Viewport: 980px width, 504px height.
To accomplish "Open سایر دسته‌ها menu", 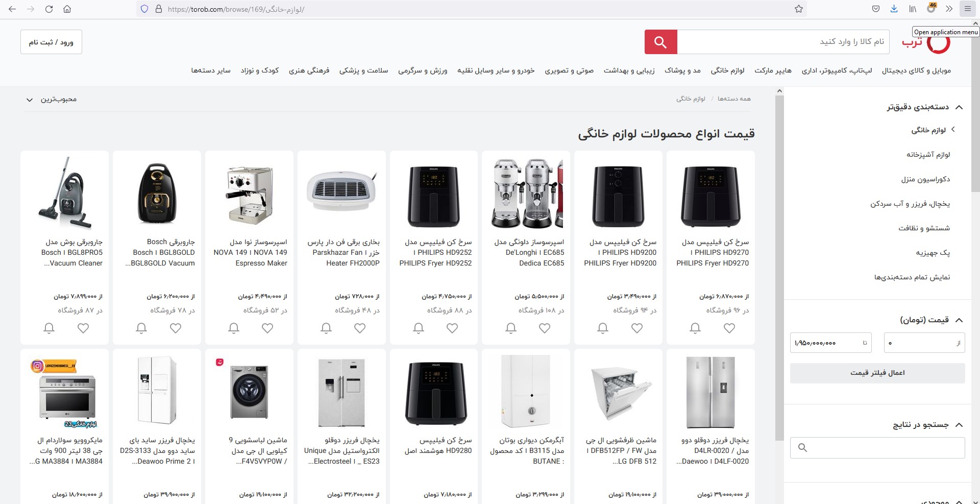I will pos(211,70).
